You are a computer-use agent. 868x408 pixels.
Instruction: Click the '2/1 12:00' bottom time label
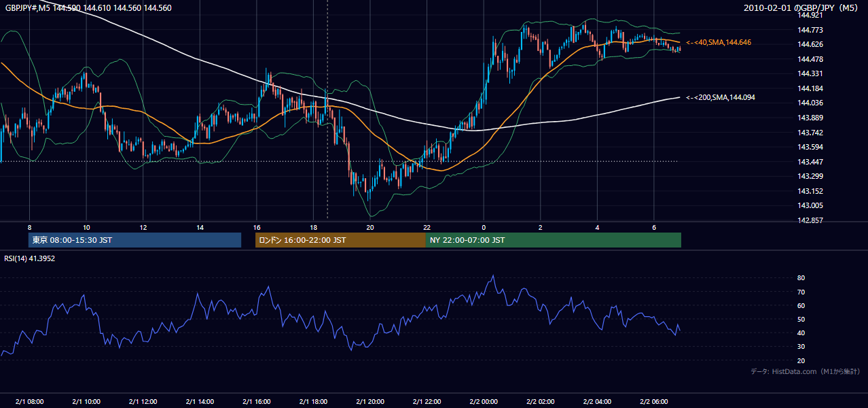tap(143, 401)
